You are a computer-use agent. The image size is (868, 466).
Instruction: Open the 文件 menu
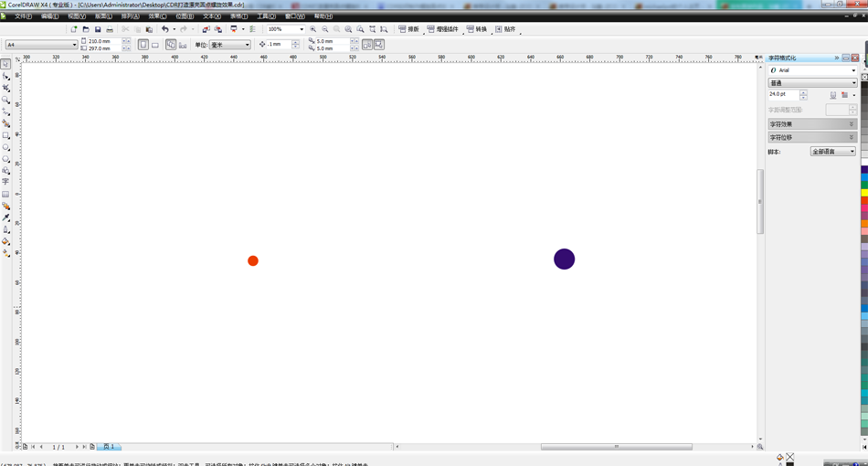click(23, 16)
